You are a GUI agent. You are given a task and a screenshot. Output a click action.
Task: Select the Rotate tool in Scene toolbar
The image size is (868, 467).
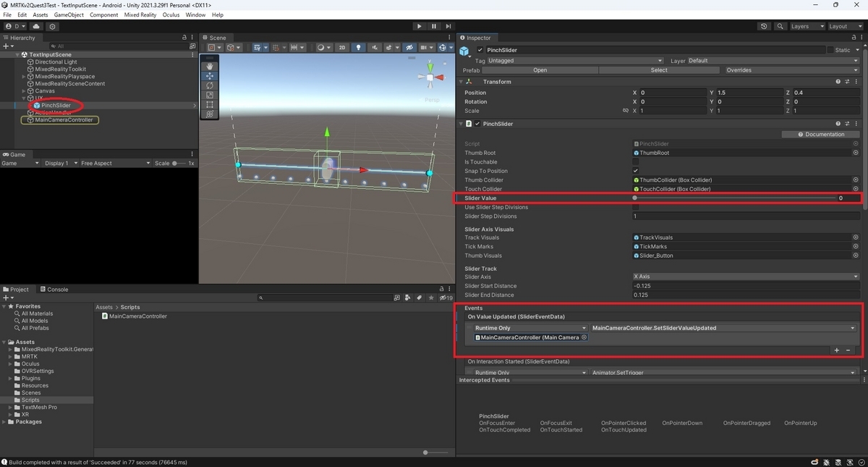point(210,85)
